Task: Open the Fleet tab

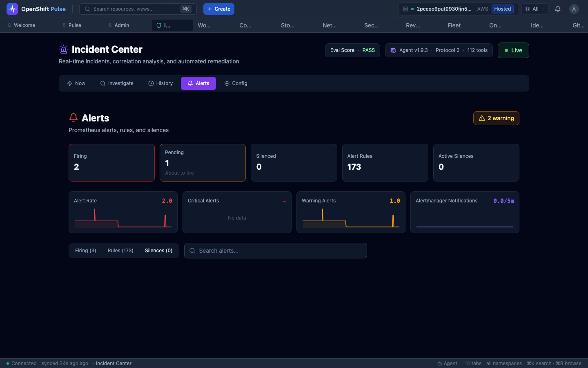Action: (x=454, y=25)
